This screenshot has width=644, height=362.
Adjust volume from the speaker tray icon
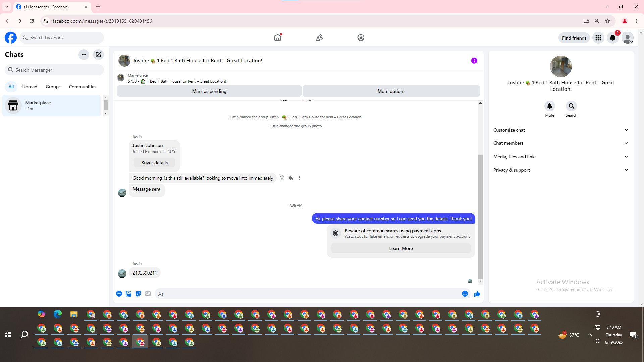597,341
